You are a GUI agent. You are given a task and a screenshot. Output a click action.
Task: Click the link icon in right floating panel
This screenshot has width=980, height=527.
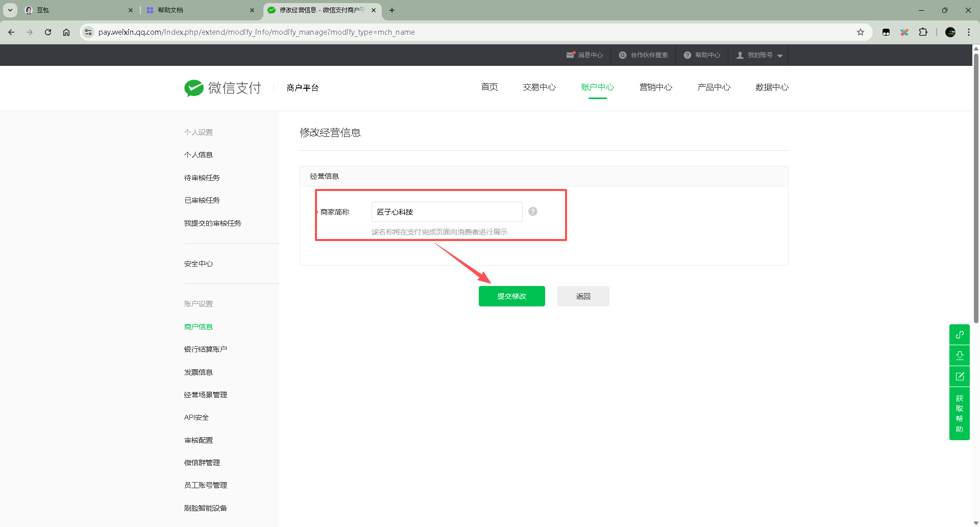(959, 335)
